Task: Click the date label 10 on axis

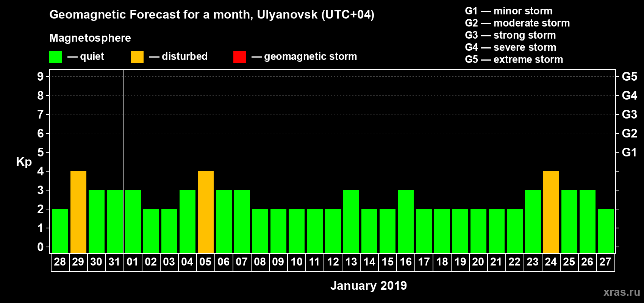Action: tap(296, 262)
